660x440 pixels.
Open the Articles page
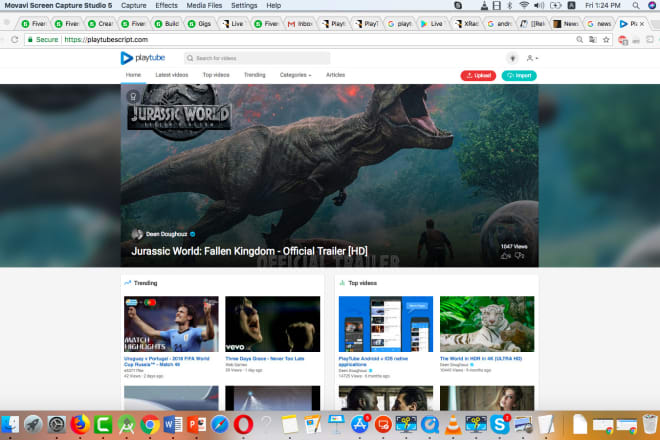coord(335,75)
